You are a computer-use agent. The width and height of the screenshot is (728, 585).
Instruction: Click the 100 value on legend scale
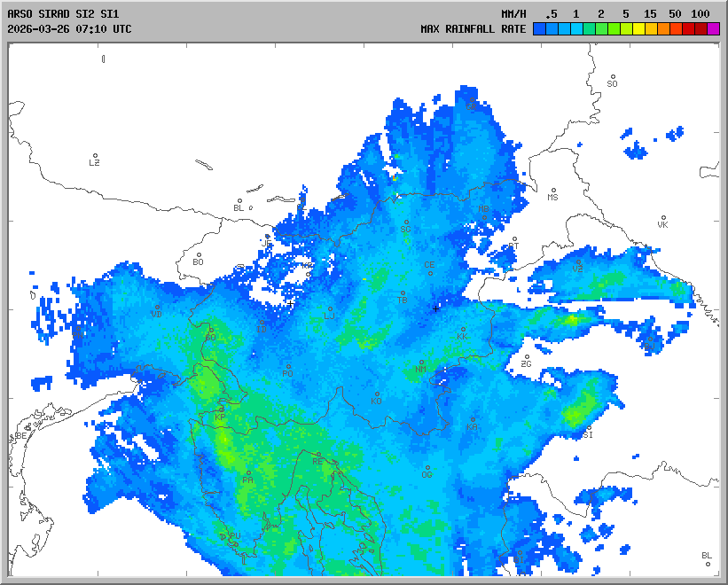point(701,14)
